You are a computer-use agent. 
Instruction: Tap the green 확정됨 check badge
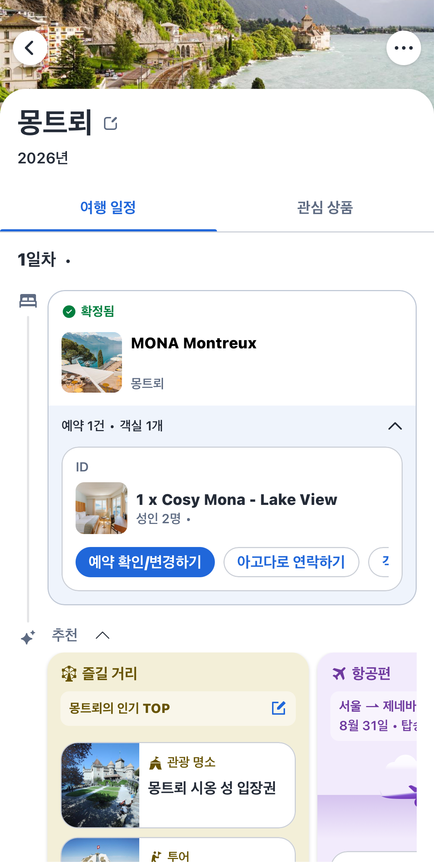pos(69,312)
